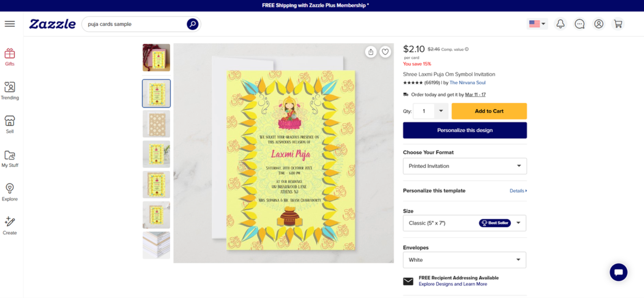Open the hamburger menu
Image resolution: width=644 pixels, height=298 pixels.
click(10, 24)
